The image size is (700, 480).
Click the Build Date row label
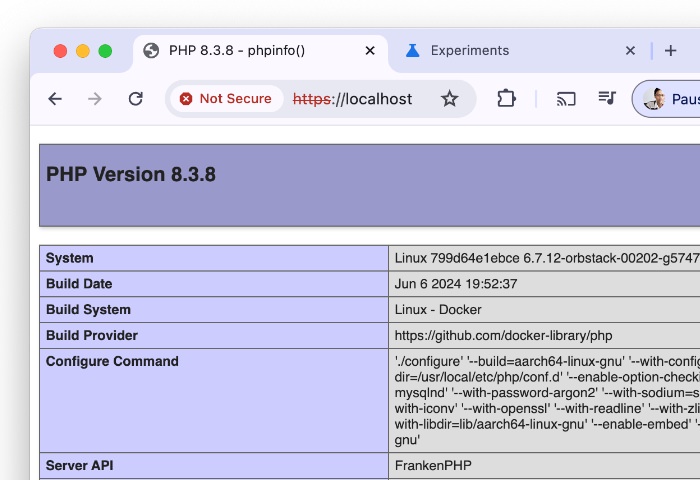[x=79, y=284]
